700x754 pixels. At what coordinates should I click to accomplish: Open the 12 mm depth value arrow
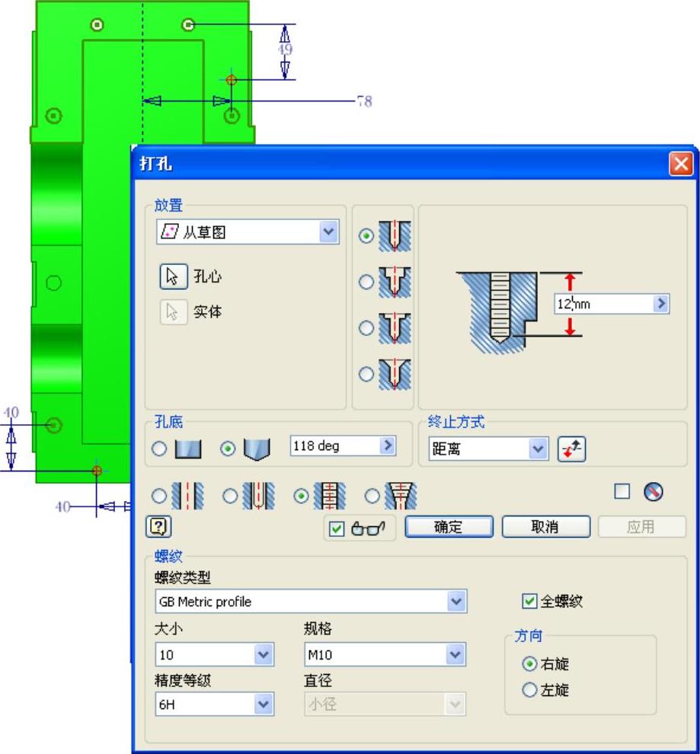coord(661,303)
